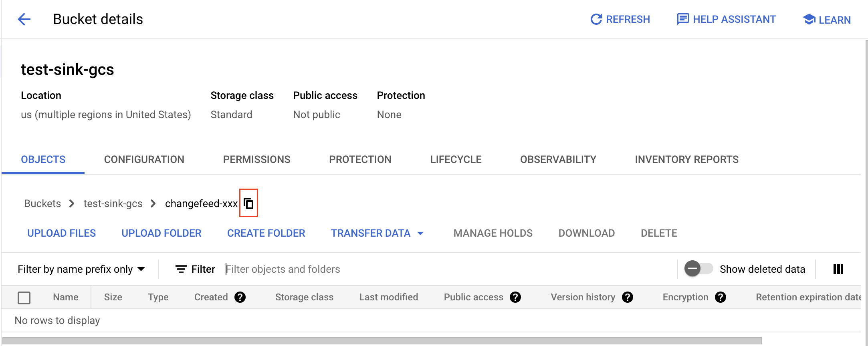Switch to the Lifecycle tab
Viewport: 868px width, 346px height.
click(x=456, y=159)
